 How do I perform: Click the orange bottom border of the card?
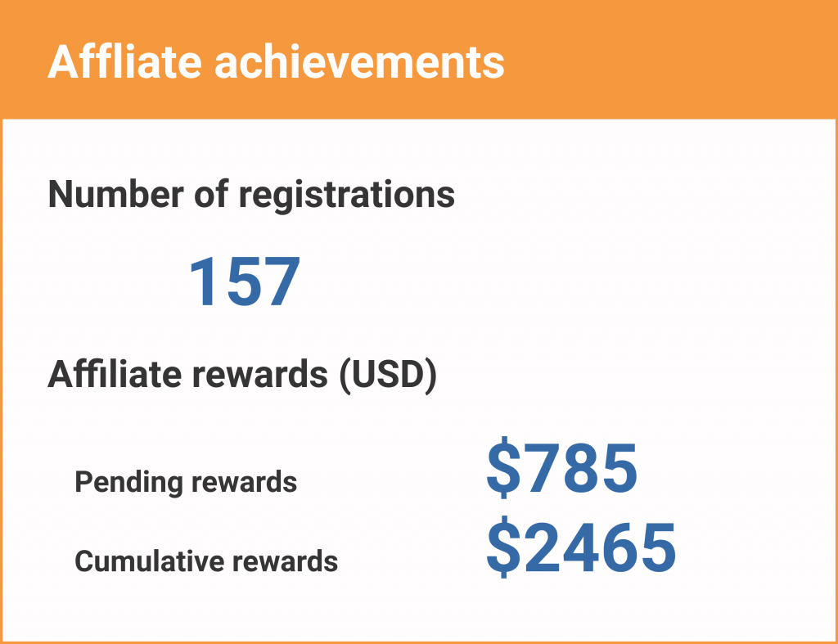click(419, 642)
